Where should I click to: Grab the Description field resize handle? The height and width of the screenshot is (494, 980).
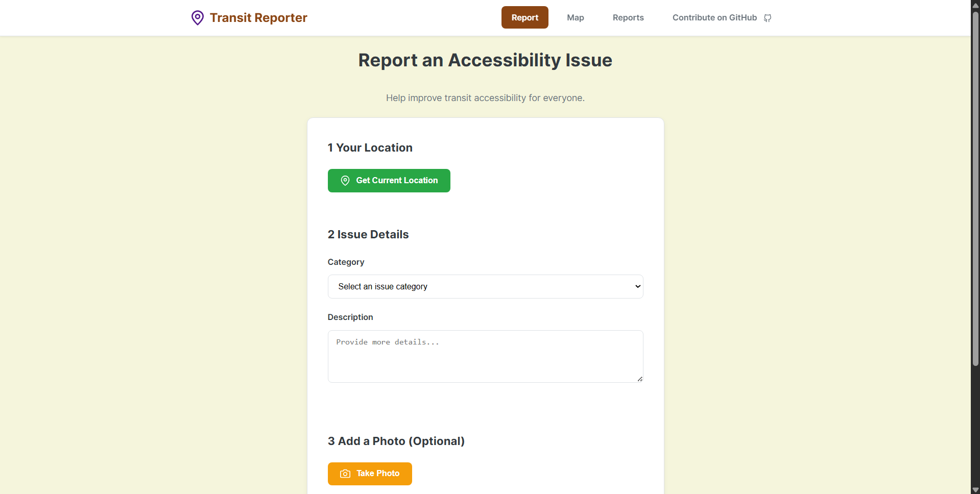click(640, 379)
